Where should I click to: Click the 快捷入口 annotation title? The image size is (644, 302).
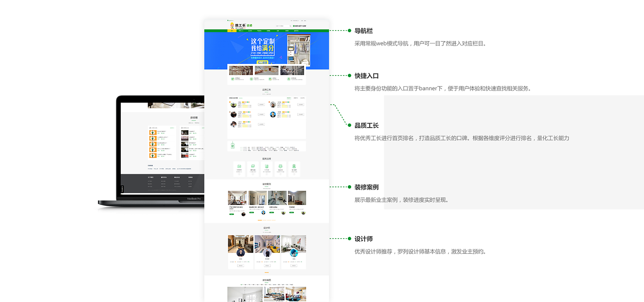click(367, 76)
